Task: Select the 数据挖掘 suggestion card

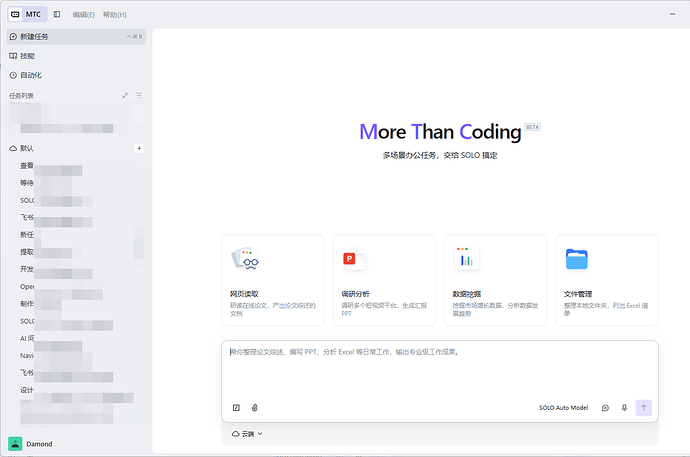Action: pyautogui.click(x=495, y=280)
